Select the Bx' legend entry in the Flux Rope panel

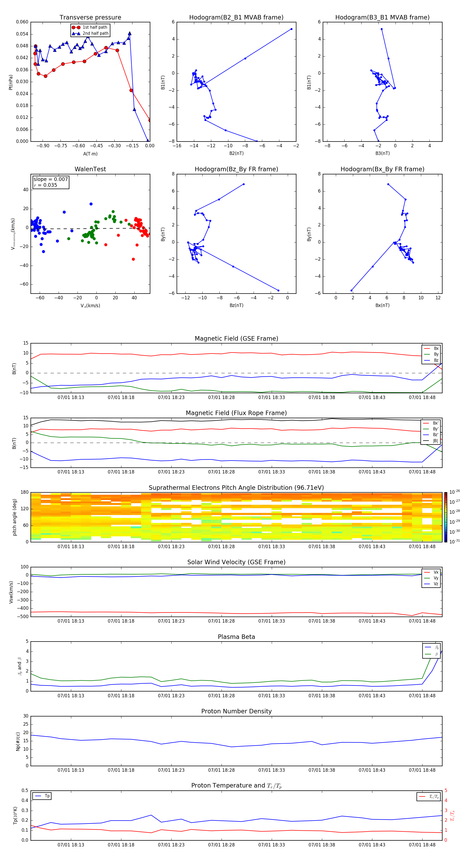pos(431,423)
